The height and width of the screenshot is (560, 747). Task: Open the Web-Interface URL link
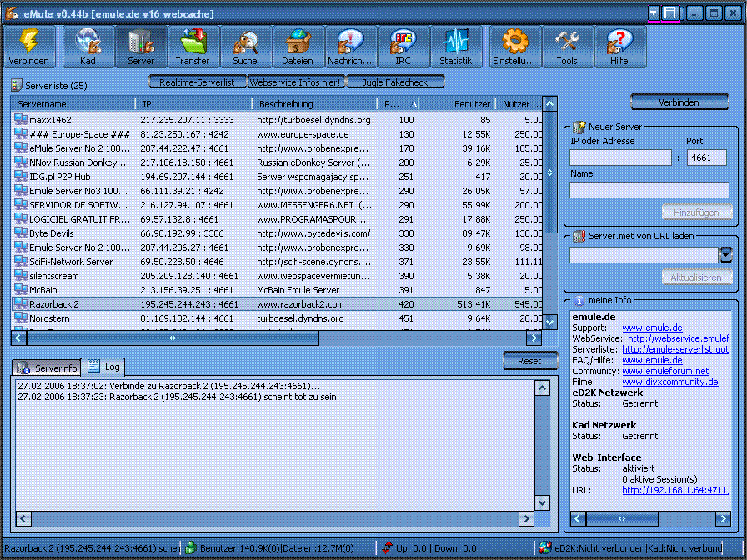(x=675, y=490)
